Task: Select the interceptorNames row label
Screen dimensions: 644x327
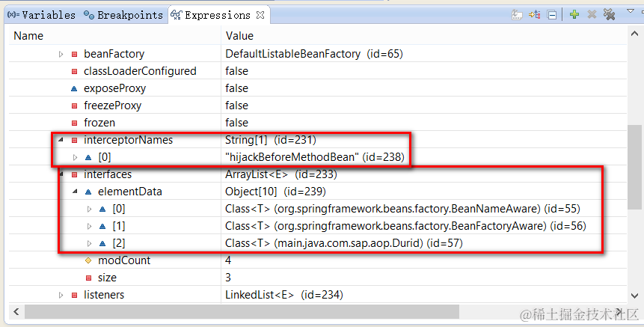Action: pos(128,140)
